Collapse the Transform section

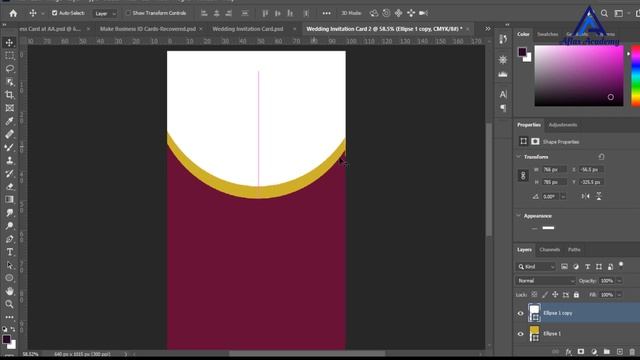(519, 157)
